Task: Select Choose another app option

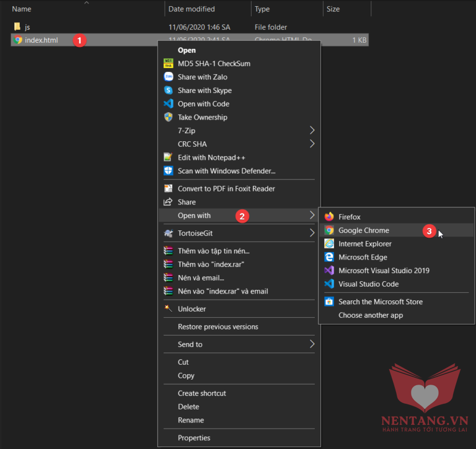Action: pyautogui.click(x=371, y=315)
